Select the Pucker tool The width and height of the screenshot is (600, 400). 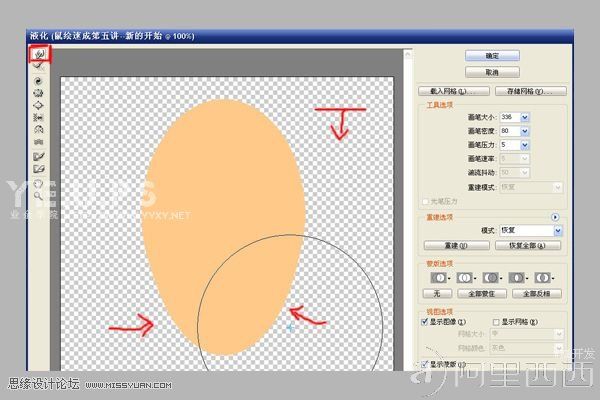[38, 93]
